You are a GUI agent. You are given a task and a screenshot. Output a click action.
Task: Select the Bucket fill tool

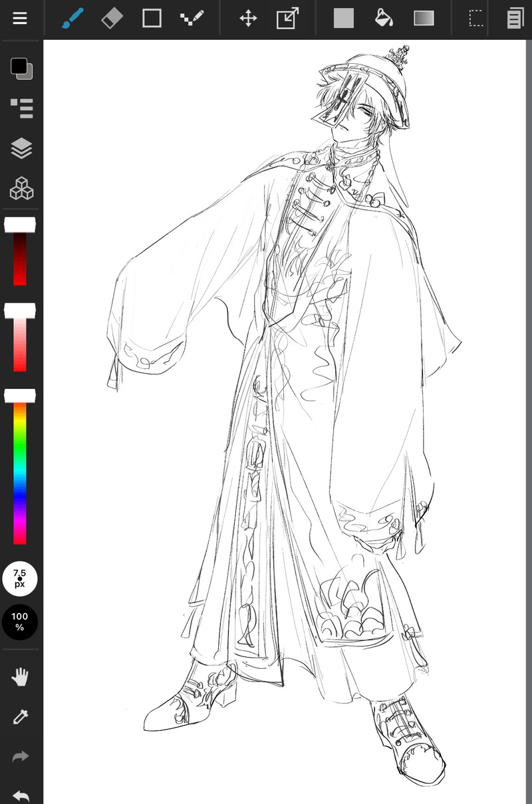(x=384, y=18)
